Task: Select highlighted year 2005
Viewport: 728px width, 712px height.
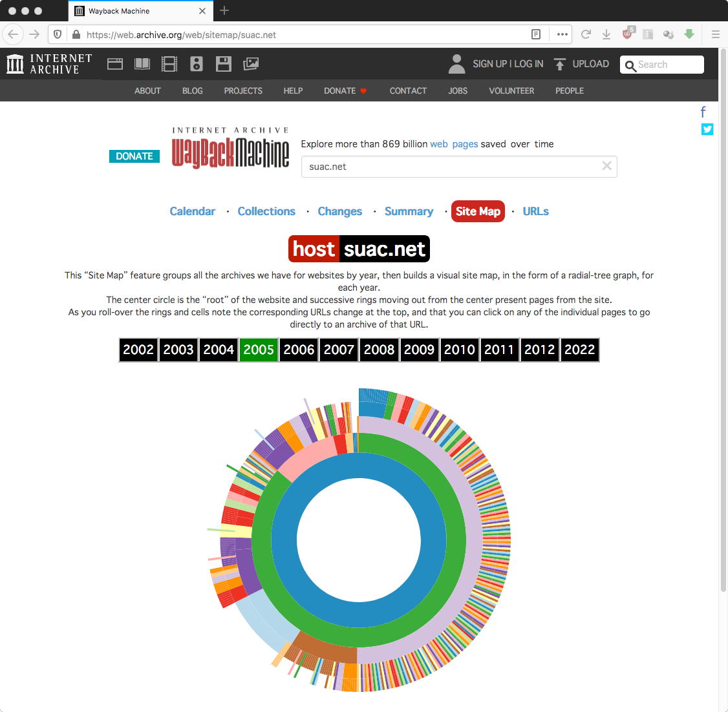Action: (x=259, y=350)
